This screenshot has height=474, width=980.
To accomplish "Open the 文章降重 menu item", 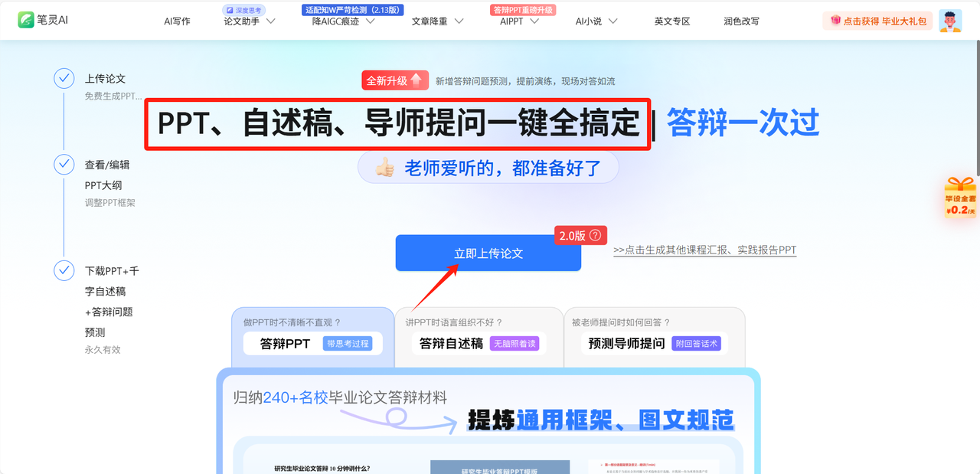I will (x=430, y=21).
